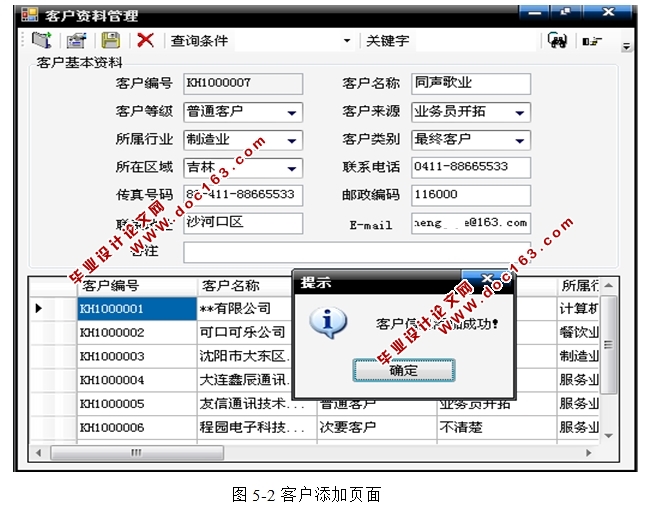Click the add new customer toolbar icon
This screenshot has height=508, width=646.
(x=42, y=40)
